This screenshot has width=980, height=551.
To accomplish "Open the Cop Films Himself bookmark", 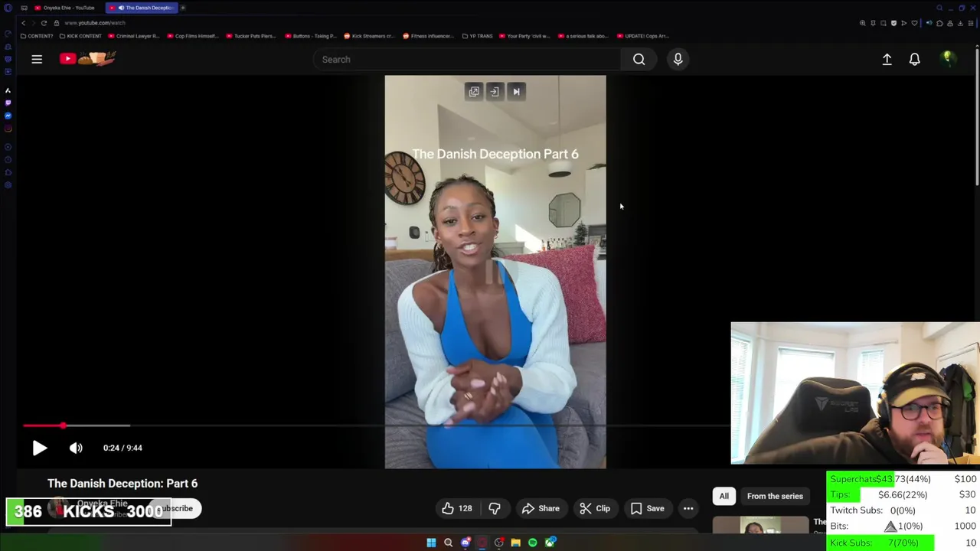I will [x=193, y=36].
